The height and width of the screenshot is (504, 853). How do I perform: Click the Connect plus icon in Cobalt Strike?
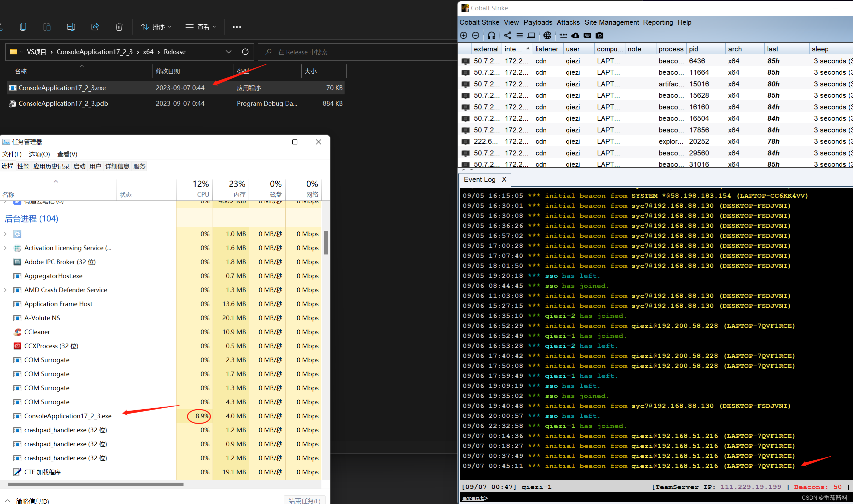tap(463, 35)
